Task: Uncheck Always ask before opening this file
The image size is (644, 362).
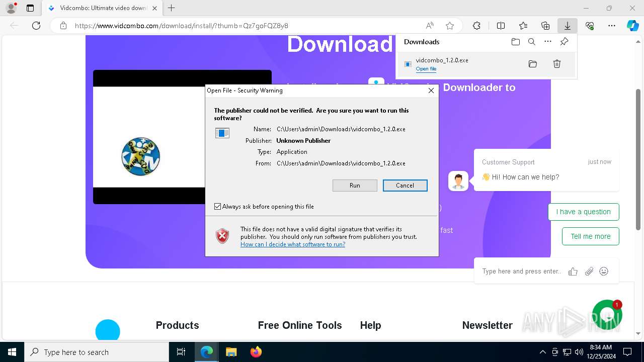Action: (218, 207)
